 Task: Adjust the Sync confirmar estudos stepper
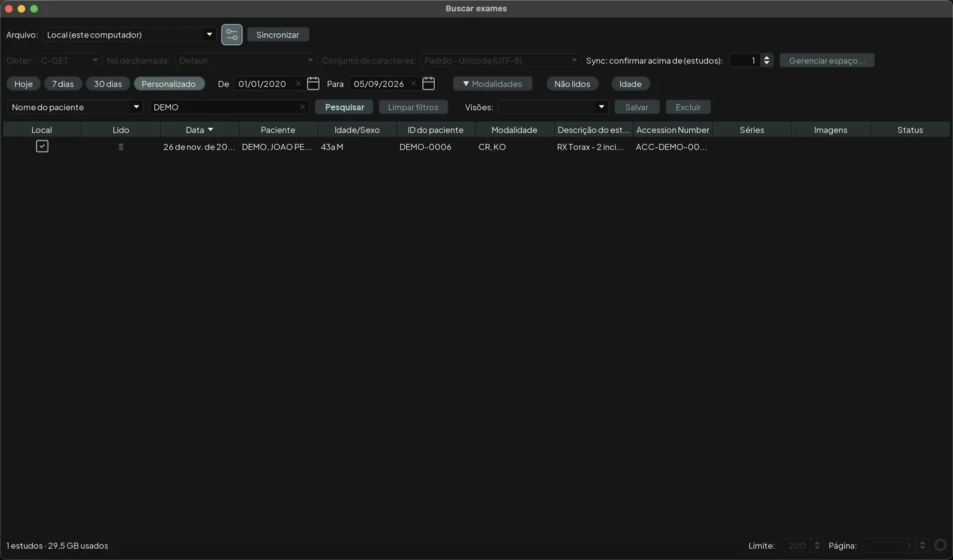click(x=767, y=61)
